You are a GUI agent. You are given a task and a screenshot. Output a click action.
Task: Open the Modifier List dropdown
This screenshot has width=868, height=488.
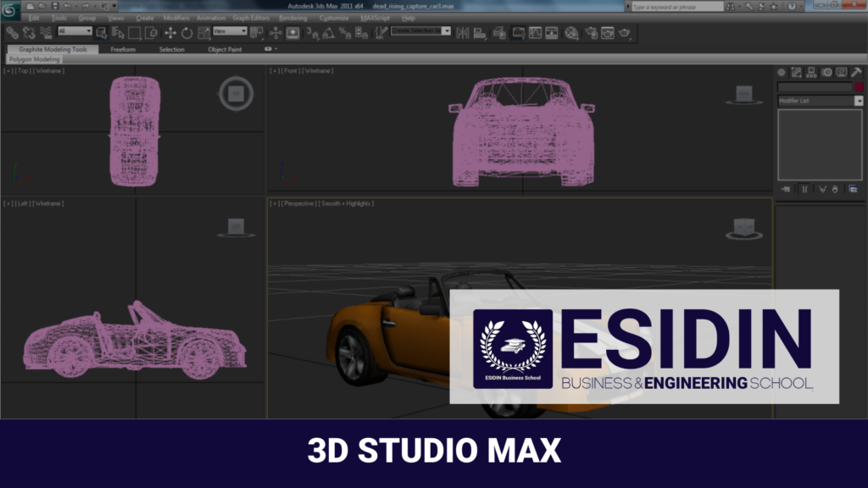point(858,101)
